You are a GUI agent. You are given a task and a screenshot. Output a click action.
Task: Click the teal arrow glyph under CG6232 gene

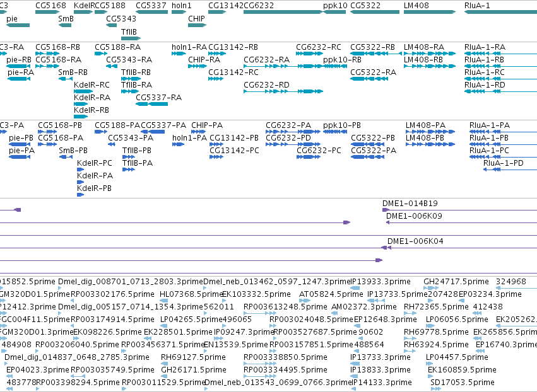(x=283, y=12)
